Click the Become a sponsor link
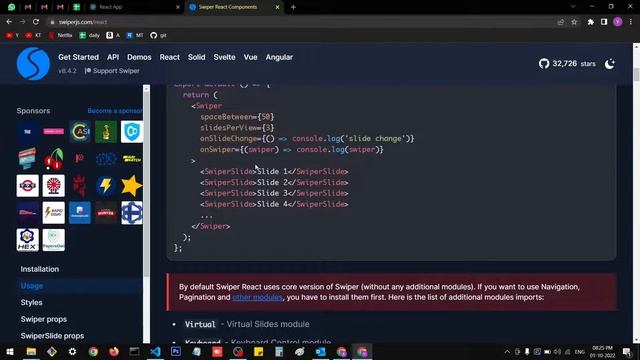The height and width of the screenshot is (360, 640). coord(115,111)
